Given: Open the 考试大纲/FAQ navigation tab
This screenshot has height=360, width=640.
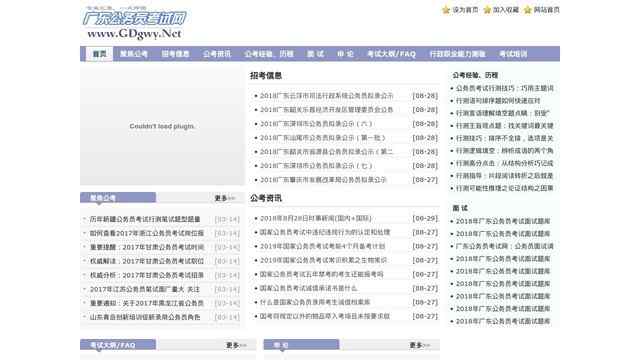Looking at the screenshot, I should tap(391, 54).
